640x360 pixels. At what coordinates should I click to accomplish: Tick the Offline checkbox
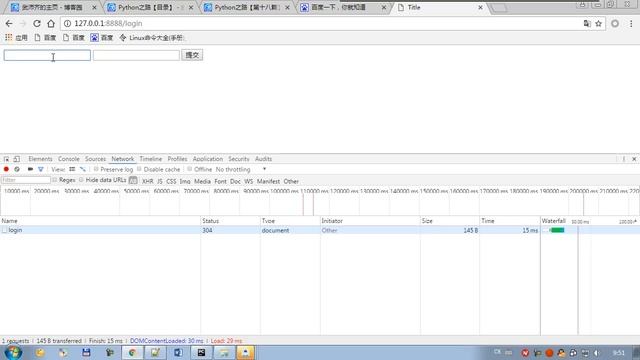(x=190, y=169)
